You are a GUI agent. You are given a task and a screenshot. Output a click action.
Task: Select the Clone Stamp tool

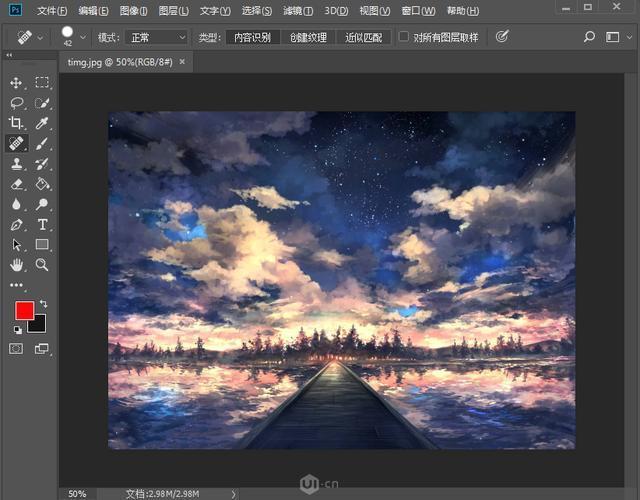click(16, 164)
